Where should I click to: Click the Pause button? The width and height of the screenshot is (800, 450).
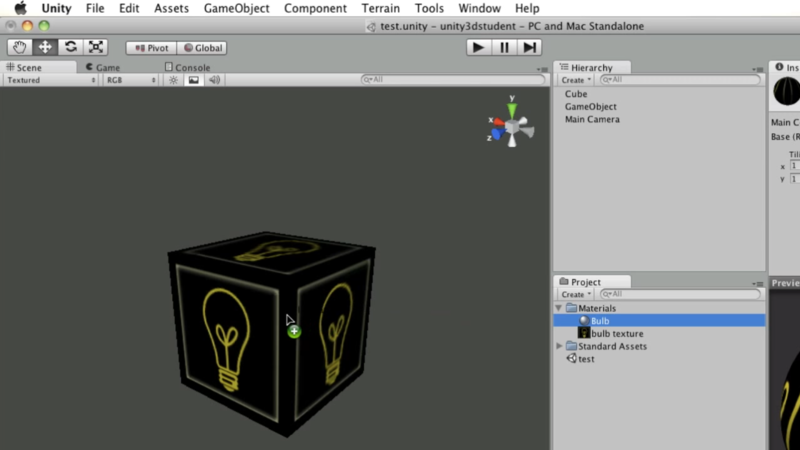coord(504,47)
